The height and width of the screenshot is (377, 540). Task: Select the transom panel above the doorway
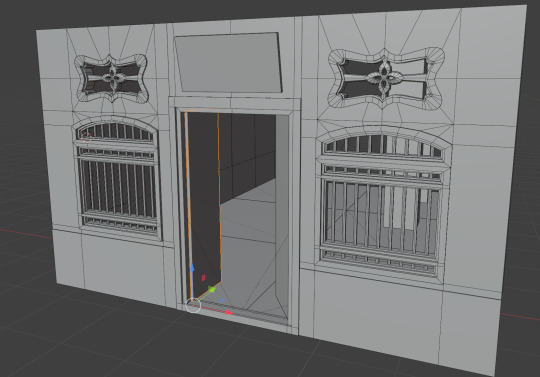(x=229, y=63)
